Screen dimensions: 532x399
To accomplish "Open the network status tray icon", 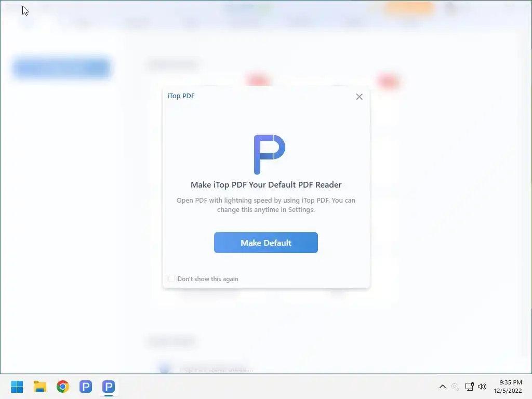I will point(469,387).
